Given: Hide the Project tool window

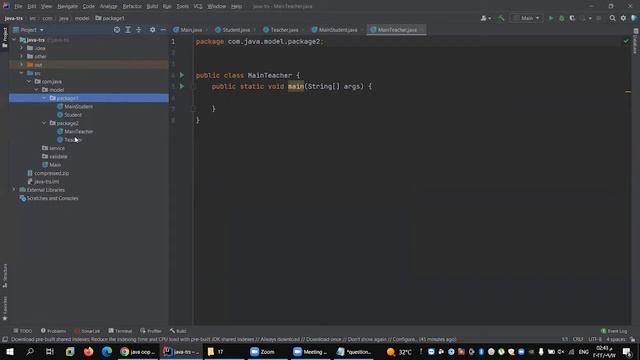Looking at the screenshot, I should point(163,30).
